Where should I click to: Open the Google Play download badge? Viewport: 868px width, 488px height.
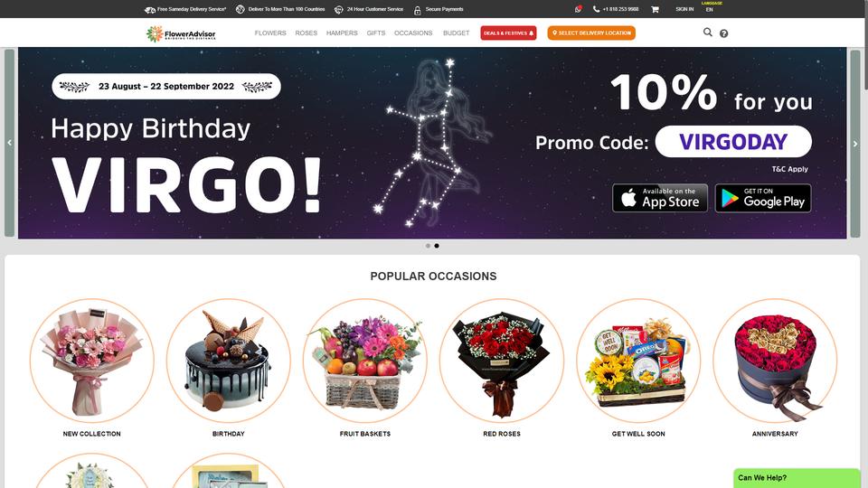coord(763,198)
